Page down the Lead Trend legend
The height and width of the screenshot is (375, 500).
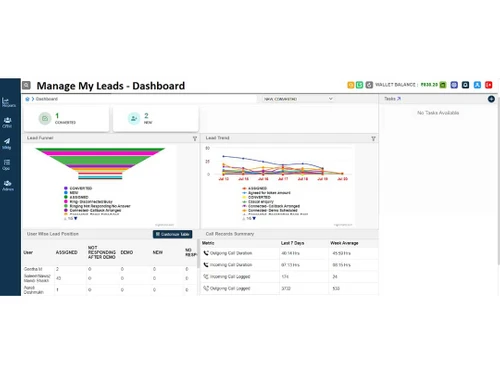click(254, 218)
